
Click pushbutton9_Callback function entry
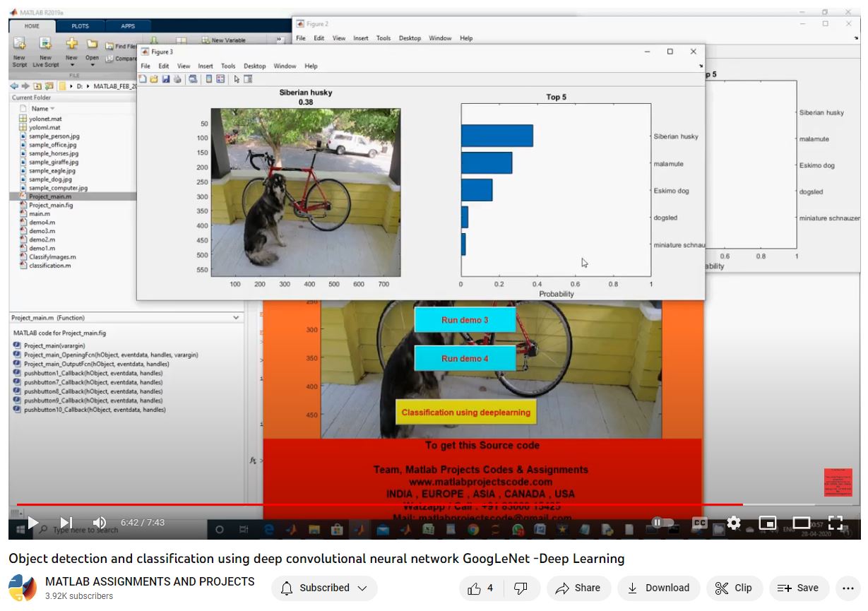(x=93, y=401)
